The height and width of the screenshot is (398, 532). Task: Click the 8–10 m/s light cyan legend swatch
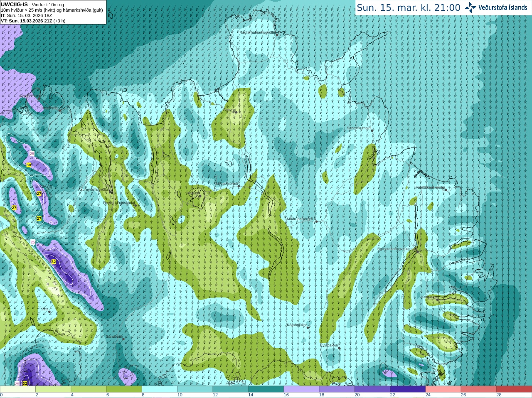tap(160, 389)
